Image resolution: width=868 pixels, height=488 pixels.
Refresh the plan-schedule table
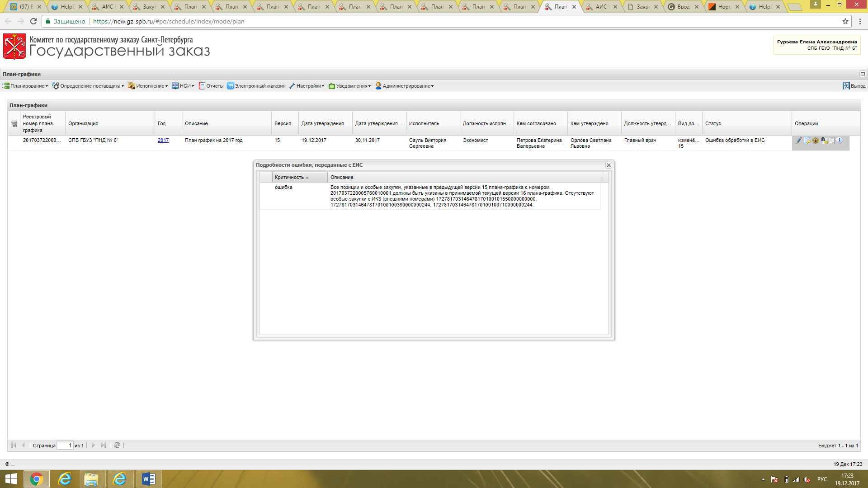(x=117, y=445)
